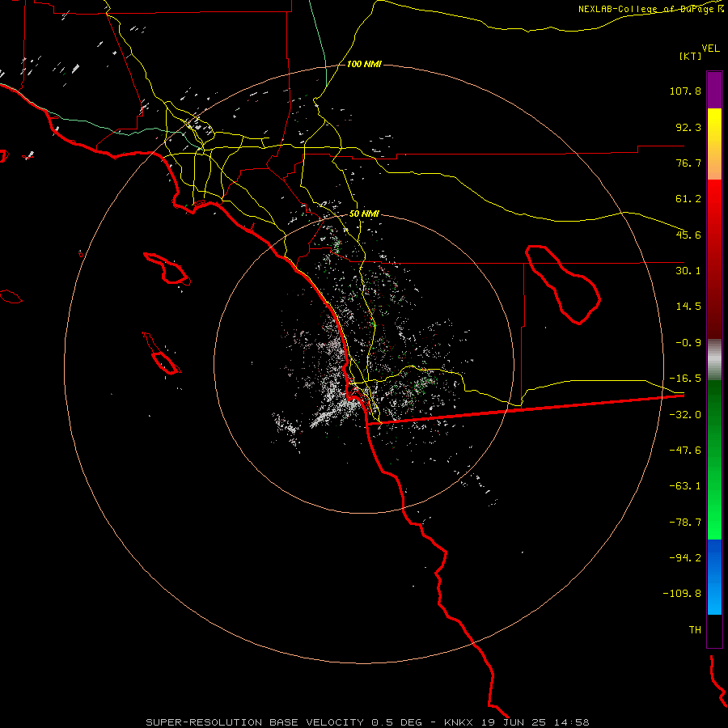Click the gray segment of velocity color bar

(x=714, y=360)
